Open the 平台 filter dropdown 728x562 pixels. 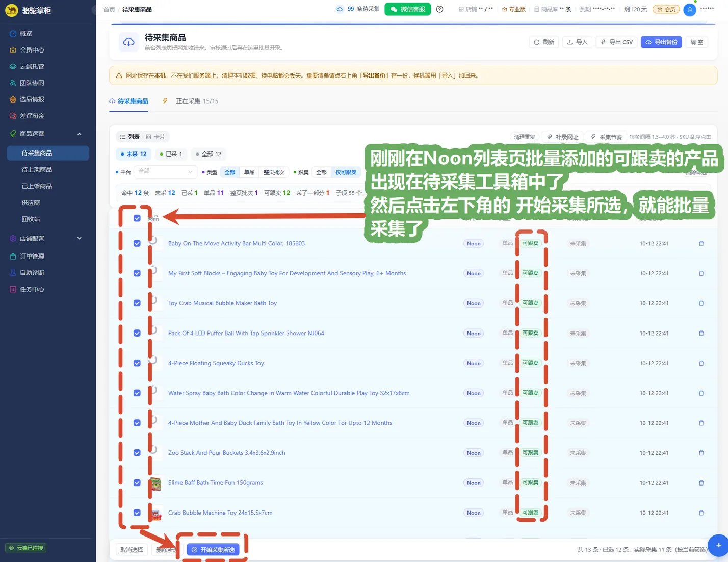pyautogui.click(x=165, y=172)
